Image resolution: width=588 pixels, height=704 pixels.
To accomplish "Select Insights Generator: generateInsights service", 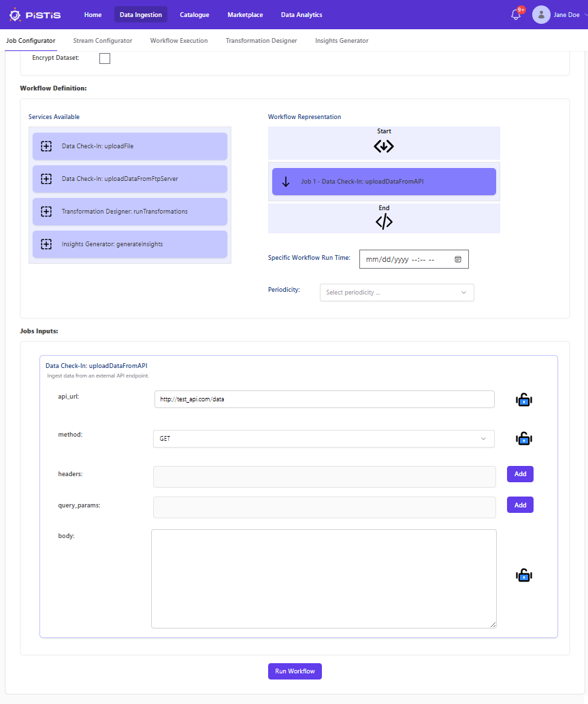I will point(130,244).
